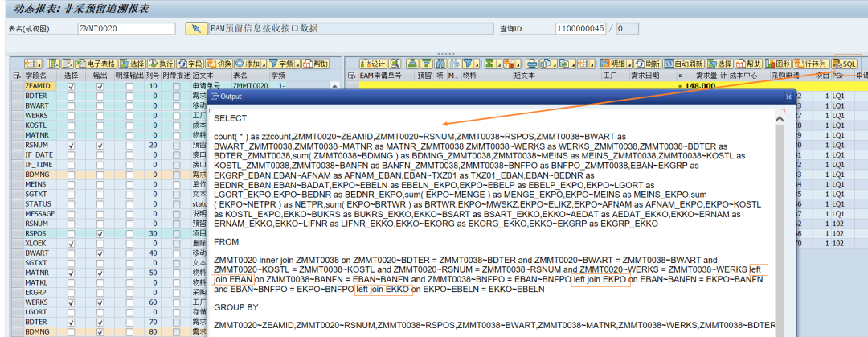Click the right pane 选择 button

(x=719, y=64)
